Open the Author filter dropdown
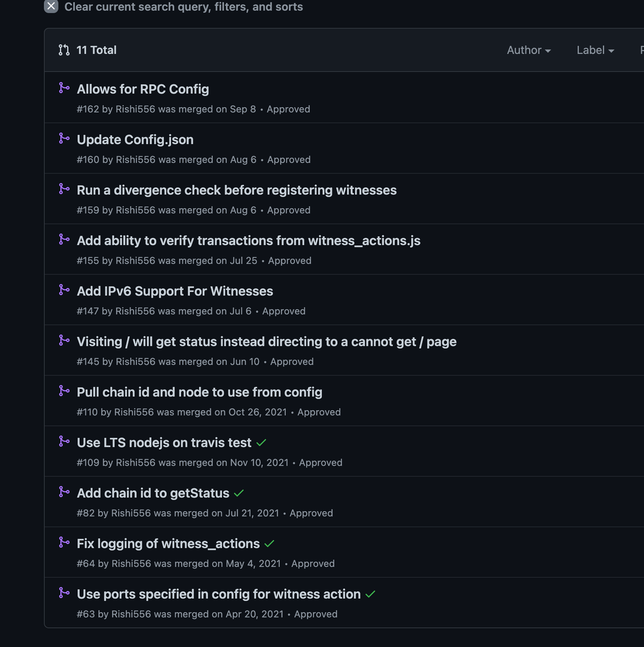The image size is (644, 647). click(529, 50)
